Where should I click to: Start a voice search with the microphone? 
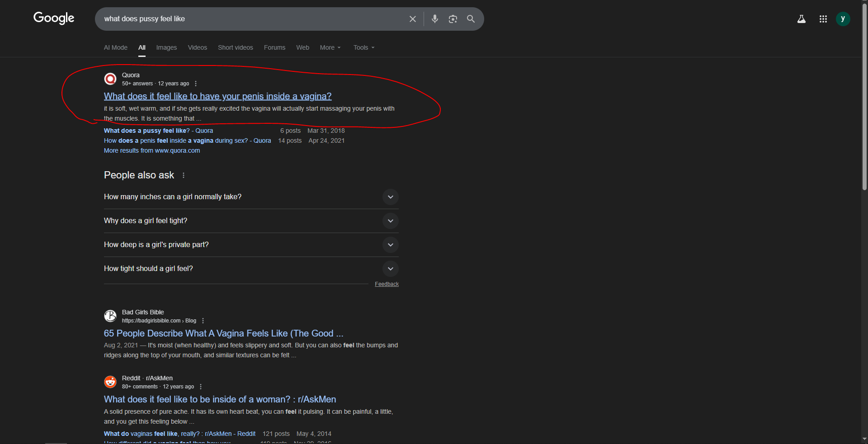click(x=434, y=19)
